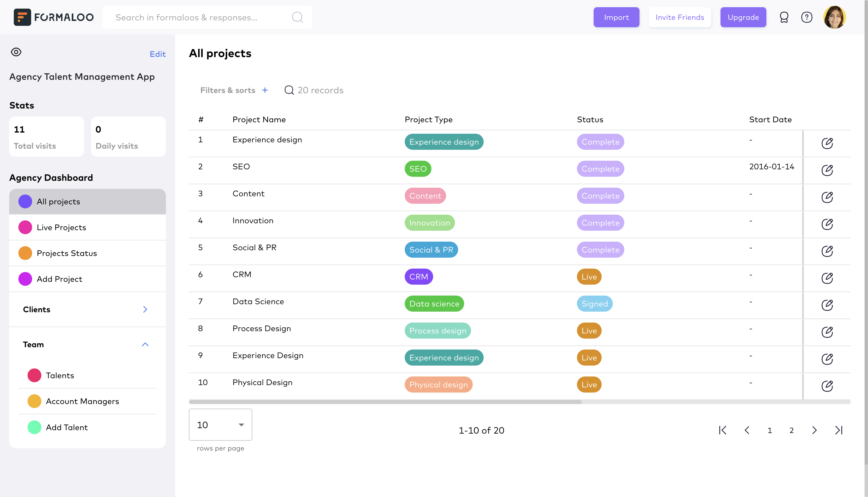This screenshot has width=868, height=497.
Task: Edit the Experience design row 1 record
Action: click(827, 143)
